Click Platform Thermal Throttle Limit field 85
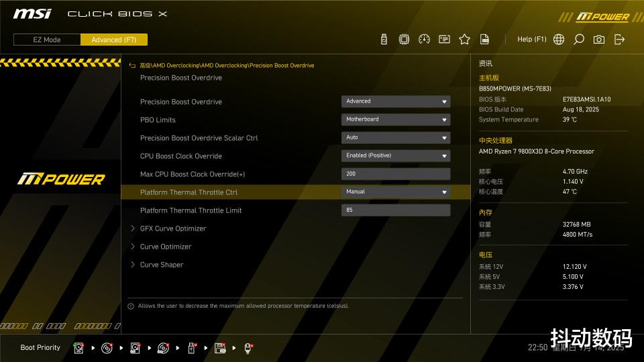644x362 pixels. 396,210
